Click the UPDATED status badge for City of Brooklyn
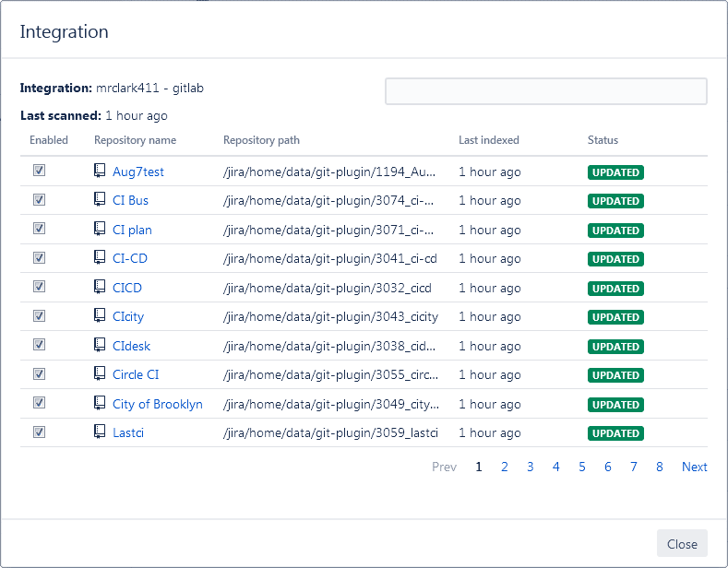 click(x=615, y=405)
